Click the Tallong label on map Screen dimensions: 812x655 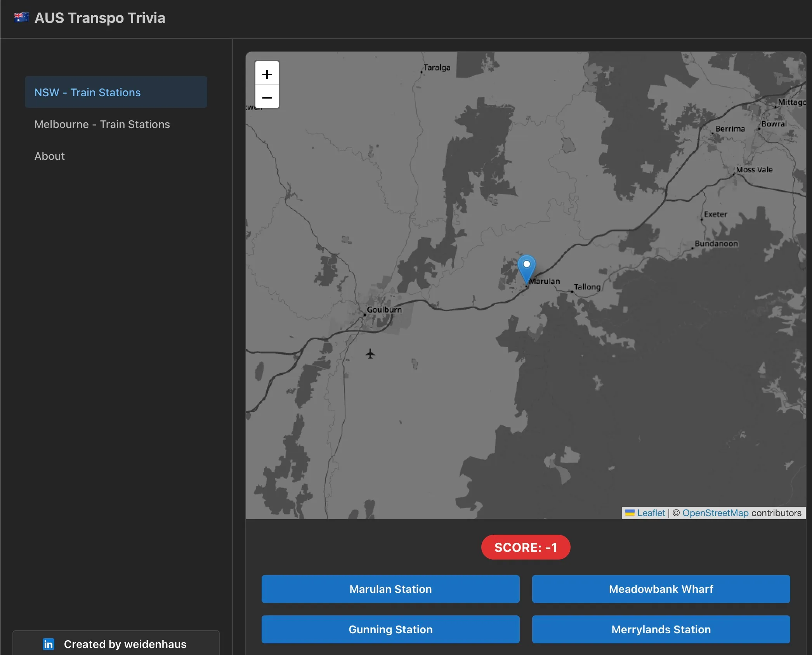(587, 287)
